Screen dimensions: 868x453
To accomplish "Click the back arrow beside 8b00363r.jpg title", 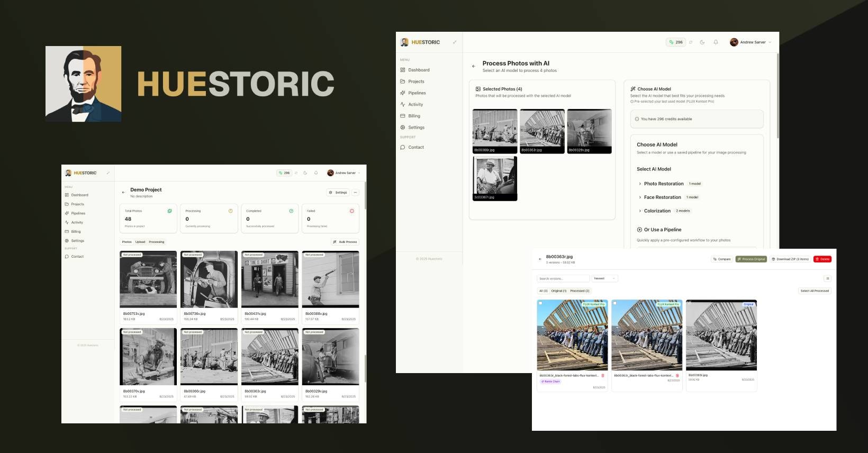I will [x=540, y=259].
